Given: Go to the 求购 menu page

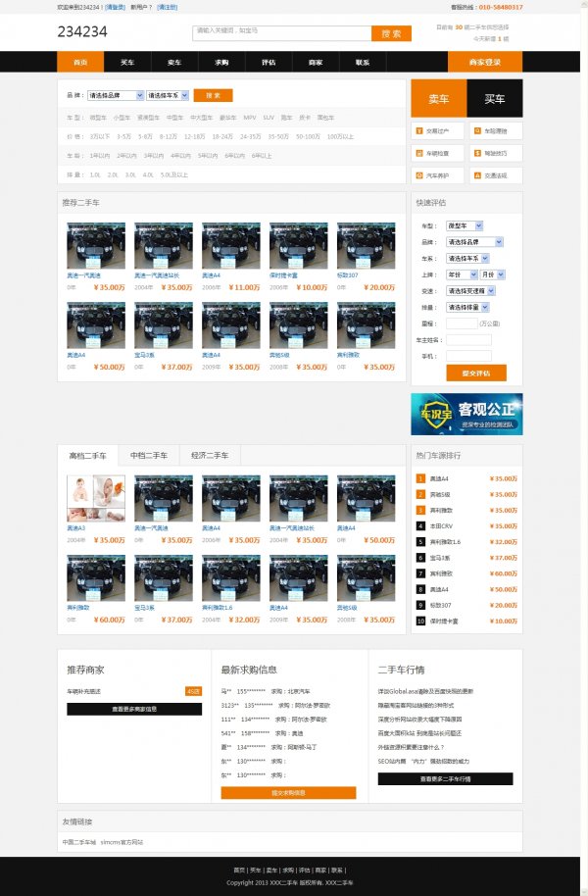Looking at the screenshot, I should point(221,62).
